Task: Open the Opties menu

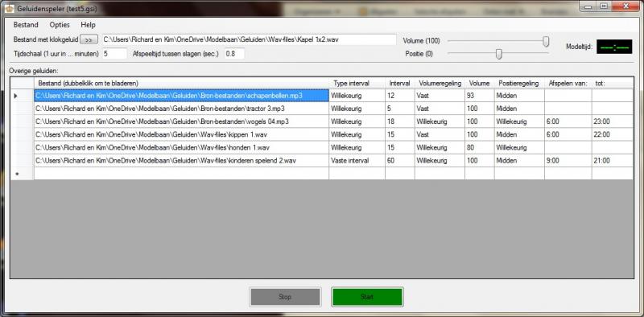Action: pyautogui.click(x=60, y=25)
